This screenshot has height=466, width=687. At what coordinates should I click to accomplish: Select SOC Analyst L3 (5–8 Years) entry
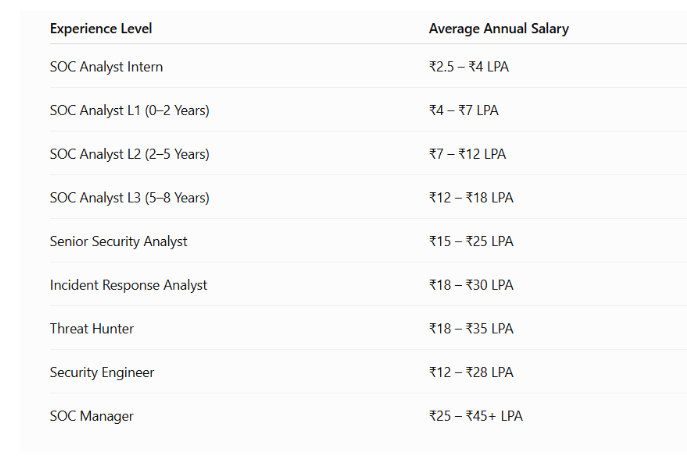pos(129,198)
